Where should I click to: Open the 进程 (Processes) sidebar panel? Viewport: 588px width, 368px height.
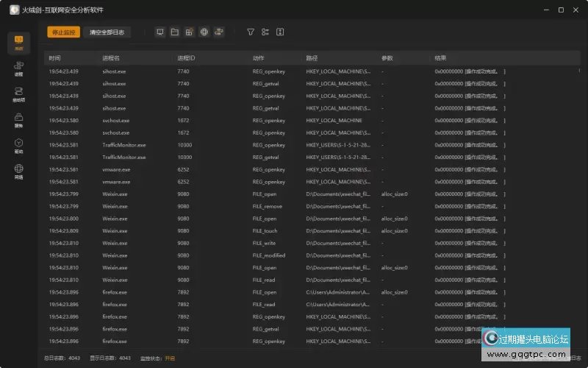pos(18,69)
